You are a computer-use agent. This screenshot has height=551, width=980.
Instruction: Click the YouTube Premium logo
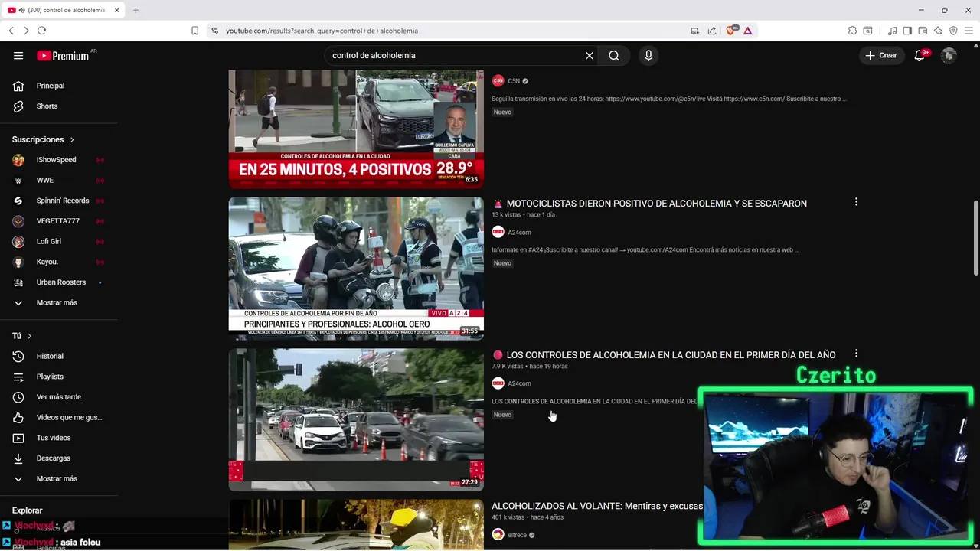pyautogui.click(x=63, y=55)
